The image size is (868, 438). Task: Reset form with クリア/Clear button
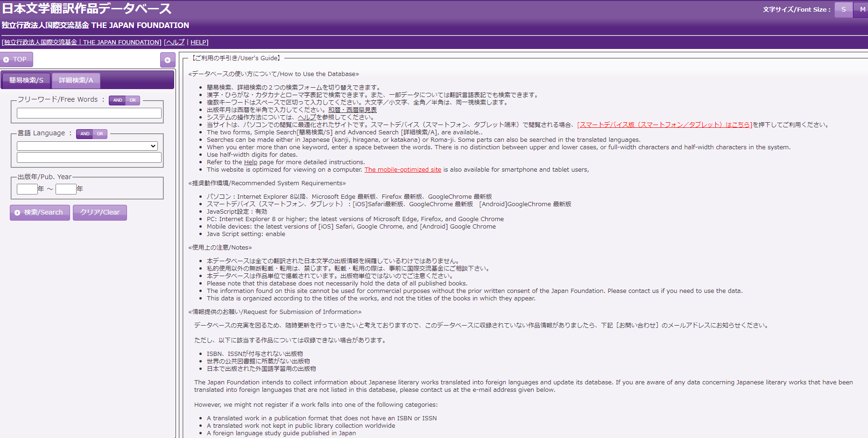[100, 213]
